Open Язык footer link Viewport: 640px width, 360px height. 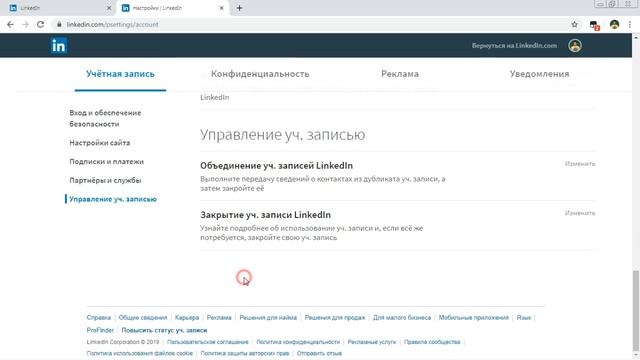point(524,318)
